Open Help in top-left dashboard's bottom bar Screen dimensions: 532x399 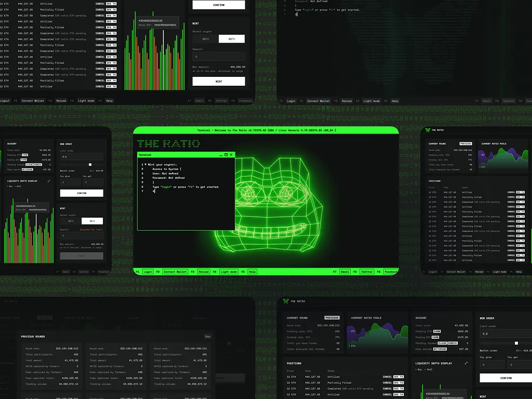tap(109, 101)
